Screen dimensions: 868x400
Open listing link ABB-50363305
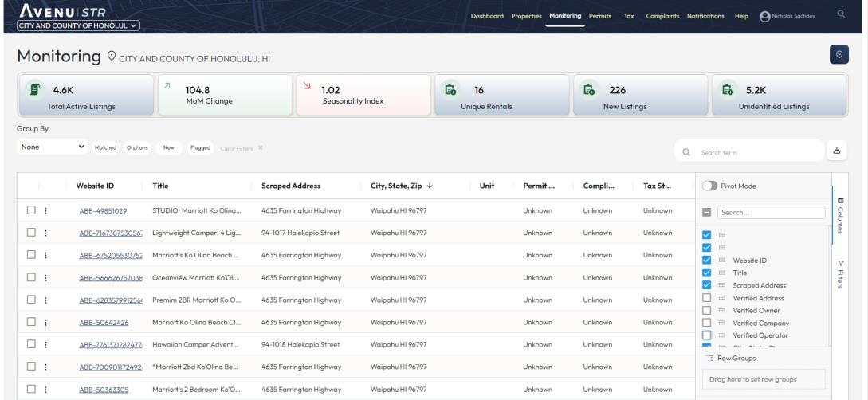(x=104, y=390)
